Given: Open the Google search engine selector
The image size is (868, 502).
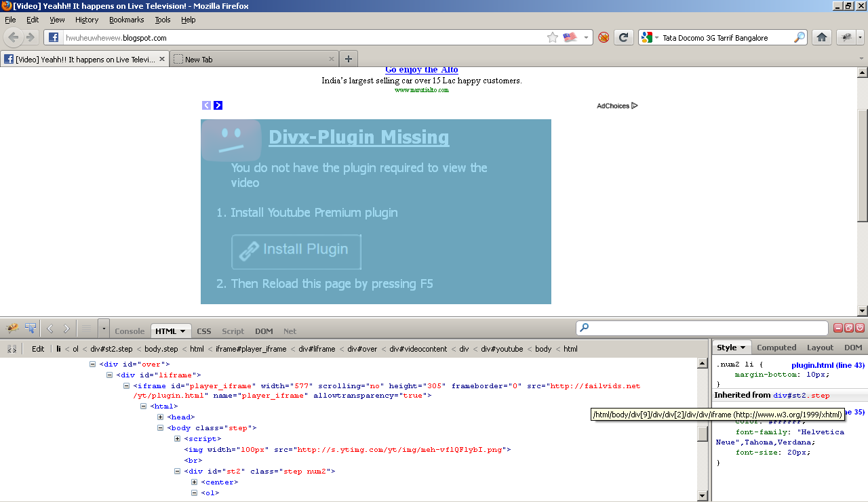Looking at the screenshot, I should [650, 38].
